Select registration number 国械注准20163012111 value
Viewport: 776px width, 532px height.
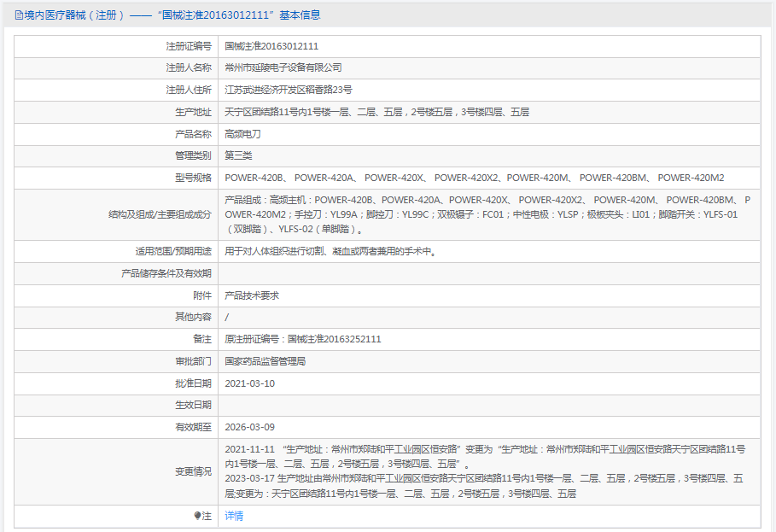tap(271, 46)
